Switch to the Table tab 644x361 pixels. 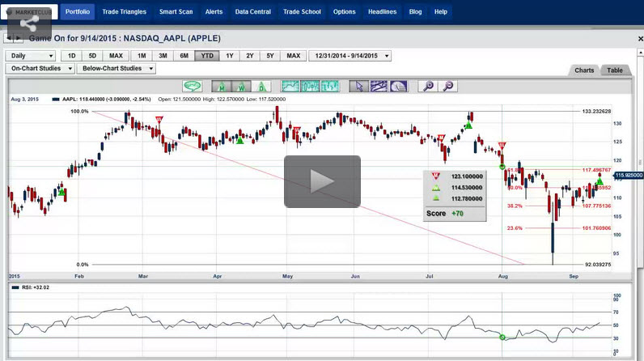pyautogui.click(x=615, y=70)
